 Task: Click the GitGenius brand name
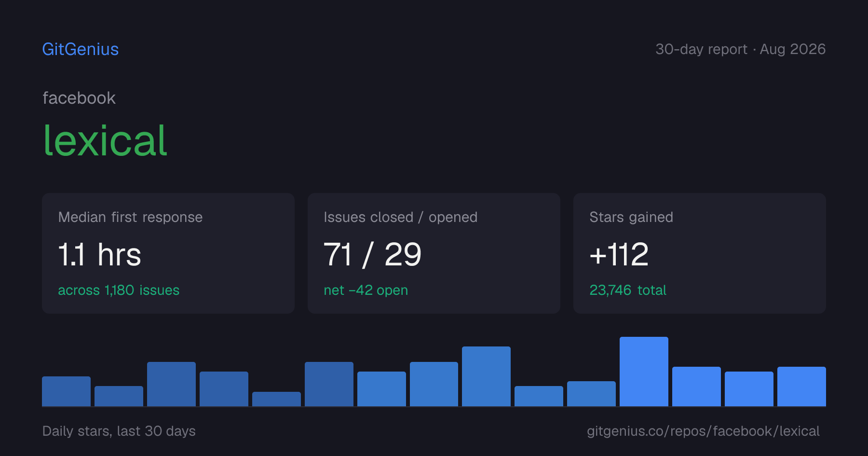pyautogui.click(x=81, y=49)
